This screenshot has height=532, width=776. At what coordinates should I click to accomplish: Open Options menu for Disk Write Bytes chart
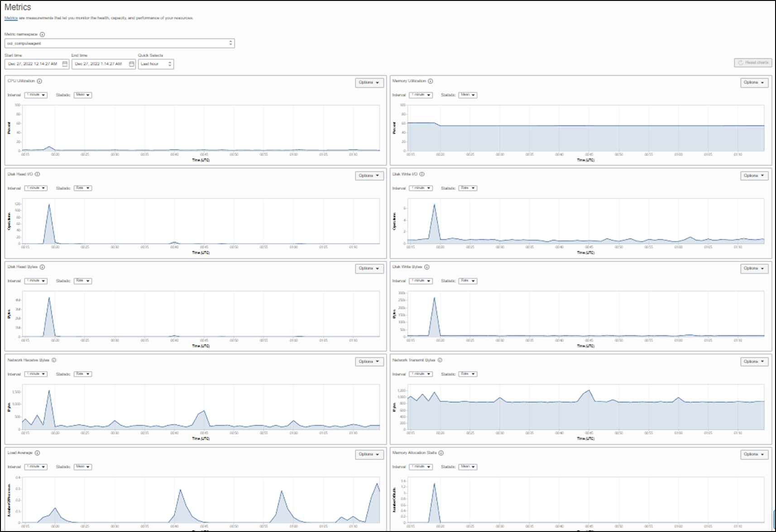754,268
